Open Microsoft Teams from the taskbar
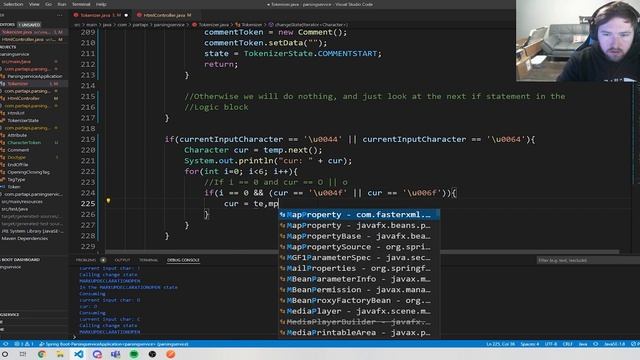Viewport: 640px width, 360px height. click(116, 354)
